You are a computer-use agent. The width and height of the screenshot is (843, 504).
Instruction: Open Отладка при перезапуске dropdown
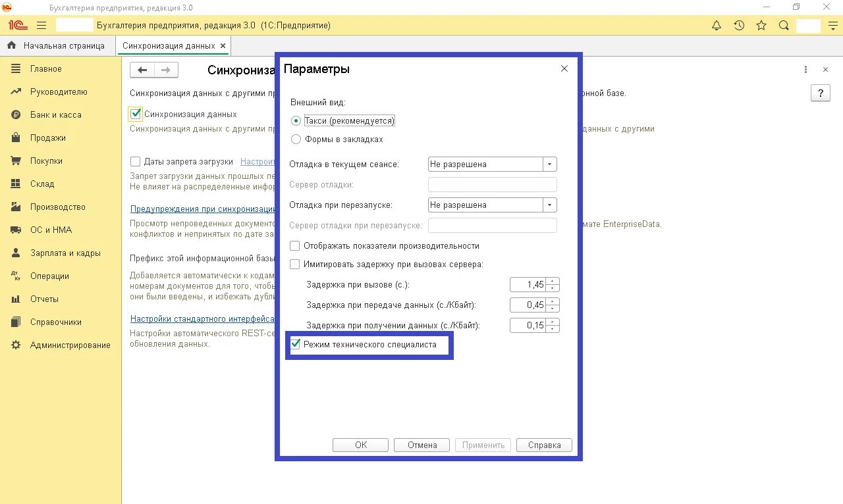pyautogui.click(x=550, y=205)
